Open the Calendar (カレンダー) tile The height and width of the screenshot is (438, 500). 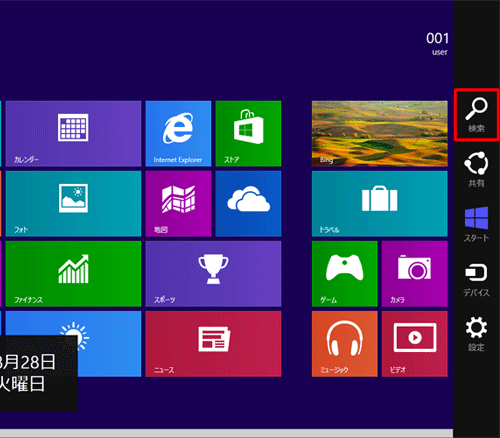(73, 133)
